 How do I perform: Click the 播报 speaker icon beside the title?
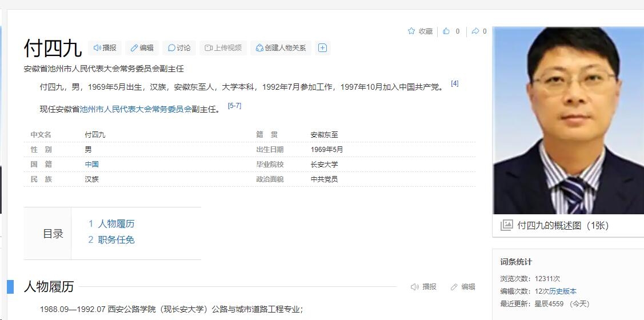coord(105,48)
